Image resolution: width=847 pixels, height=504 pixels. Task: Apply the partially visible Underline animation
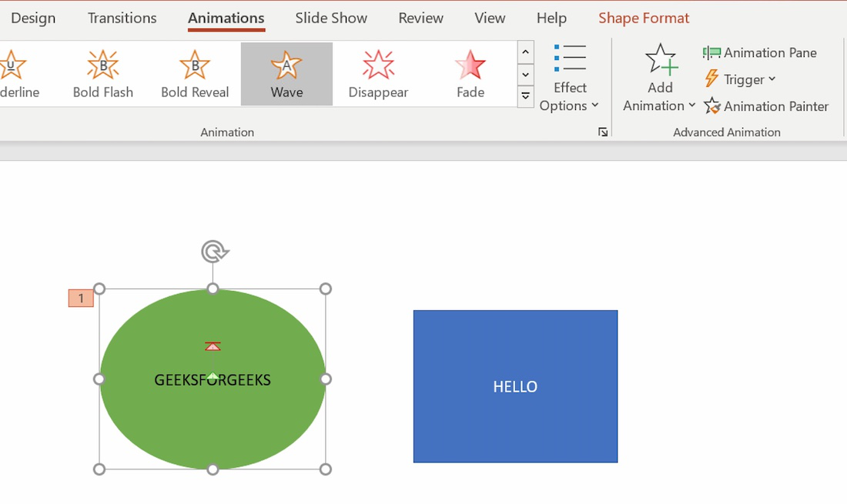19,74
